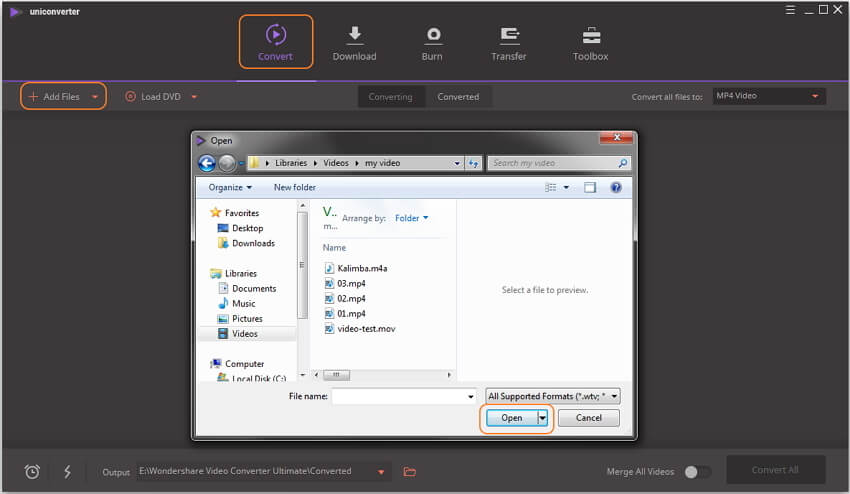Click the Libraries breadcrumb in address bar
This screenshot has width=850, height=494.
click(x=291, y=163)
